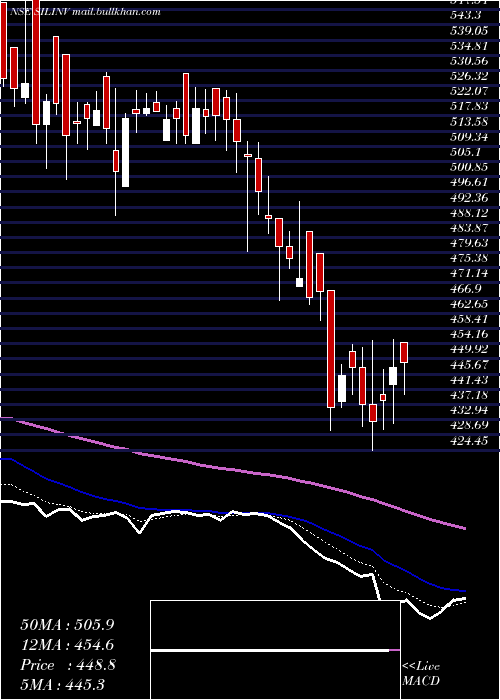Image resolution: width=500 pixels, height=700 pixels.
Task: Click the blue 12MA line
Action: [232, 512]
